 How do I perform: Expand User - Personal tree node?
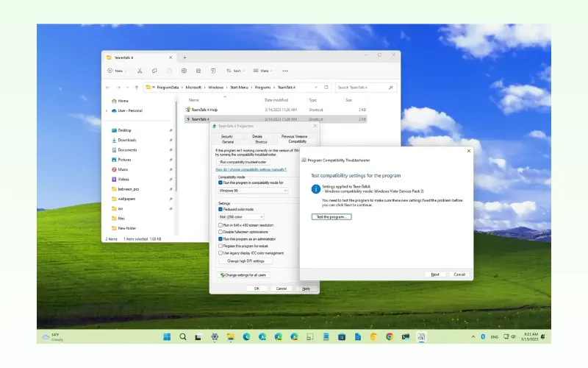coord(107,111)
